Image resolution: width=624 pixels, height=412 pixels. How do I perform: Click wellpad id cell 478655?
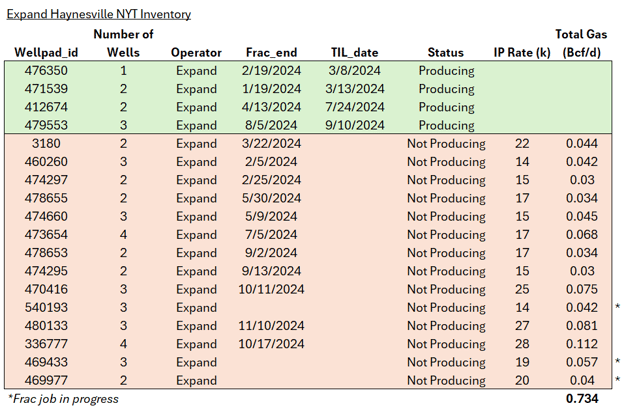click(46, 198)
